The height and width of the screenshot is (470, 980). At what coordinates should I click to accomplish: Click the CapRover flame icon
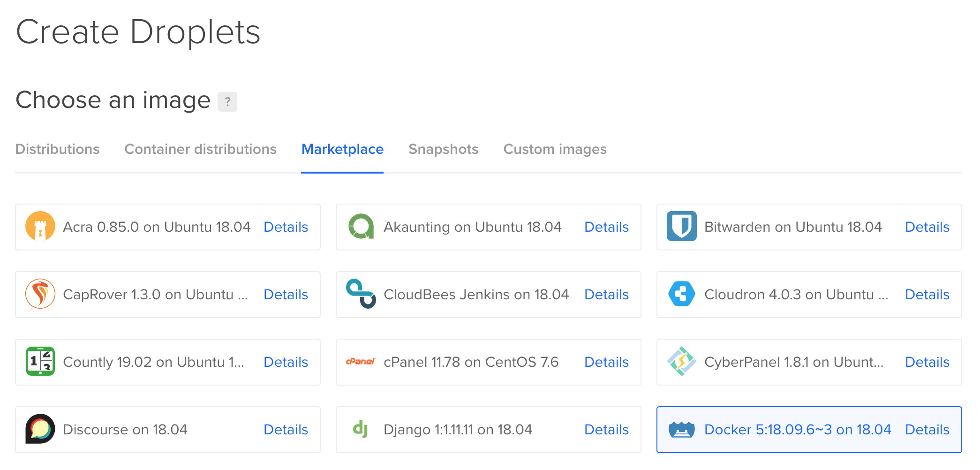(40, 294)
